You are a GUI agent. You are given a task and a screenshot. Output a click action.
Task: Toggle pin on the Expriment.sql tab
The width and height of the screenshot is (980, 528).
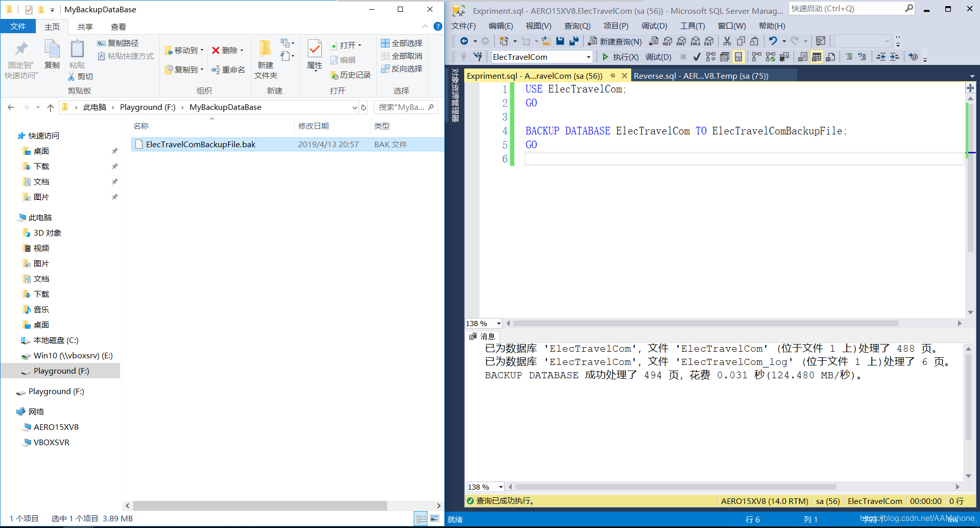pos(612,76)
